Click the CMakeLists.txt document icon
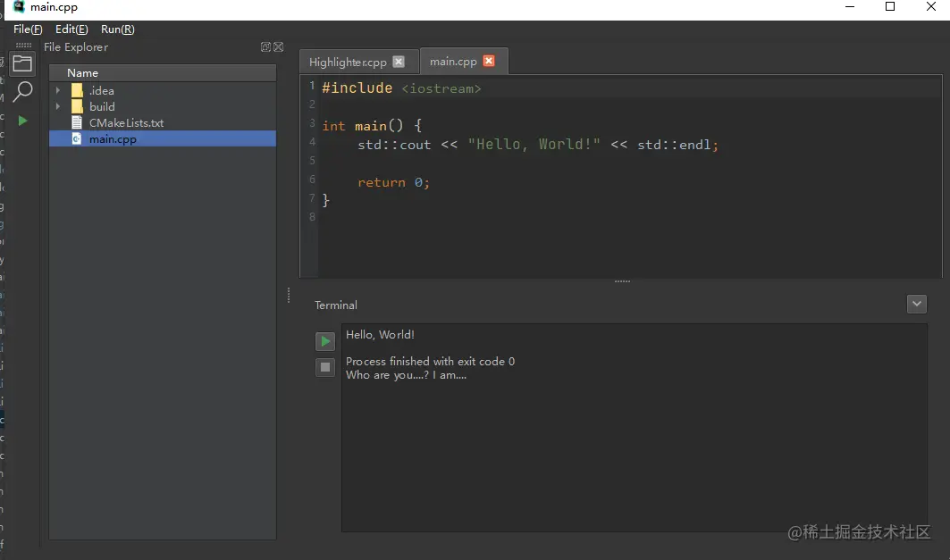Screen dimensions: 950x560 click(77, 123)
